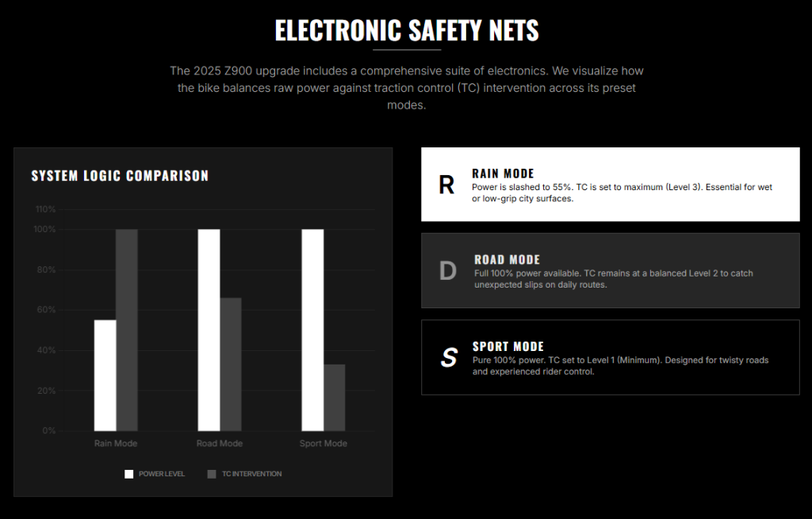Viewport: 812px width, 519px height.
Task: Click the Power Level legend label
Action: tap(162, 474)
